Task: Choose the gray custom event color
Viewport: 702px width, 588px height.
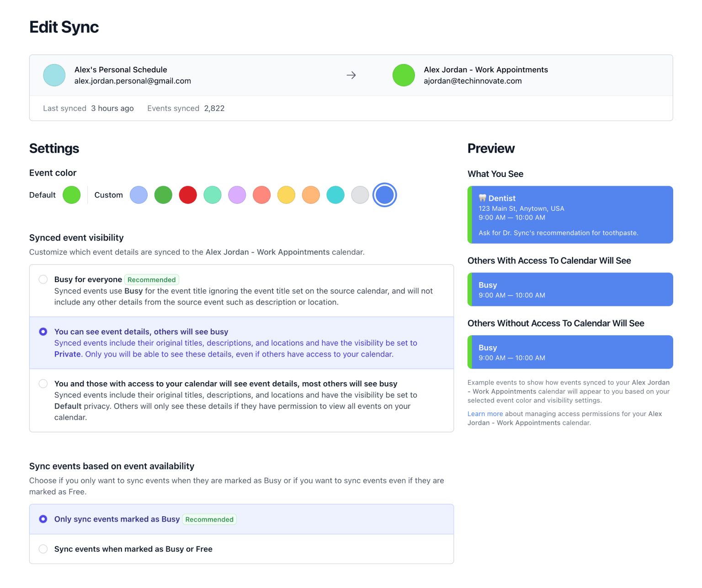Action: [360, 194]
